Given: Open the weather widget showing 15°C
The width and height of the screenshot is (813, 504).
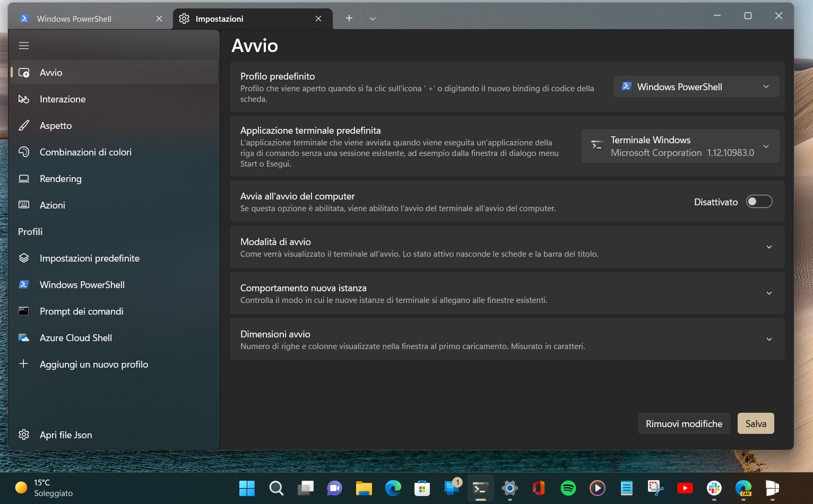Looking at the screenshot, I should [x=44, y=488].
